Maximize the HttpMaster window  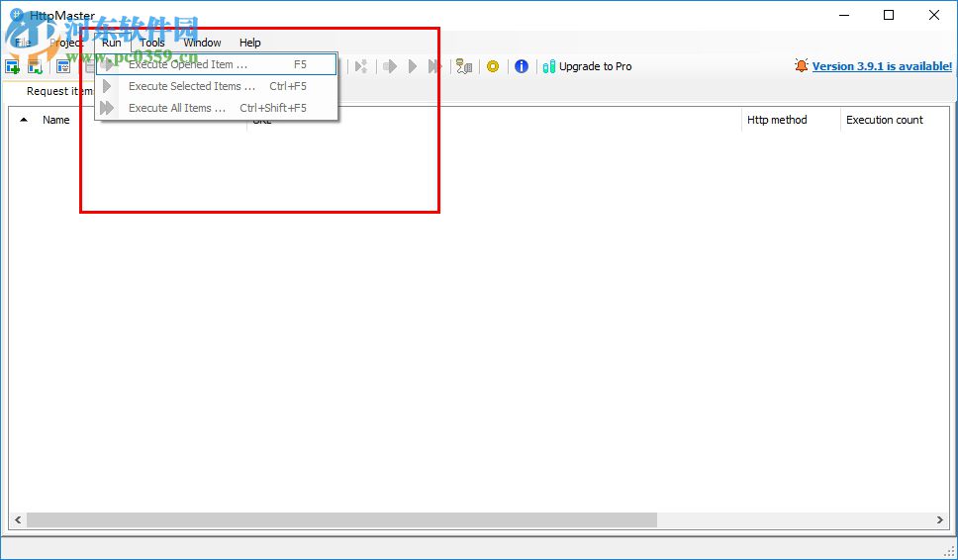pyautogui.click(x=889, y=15)
